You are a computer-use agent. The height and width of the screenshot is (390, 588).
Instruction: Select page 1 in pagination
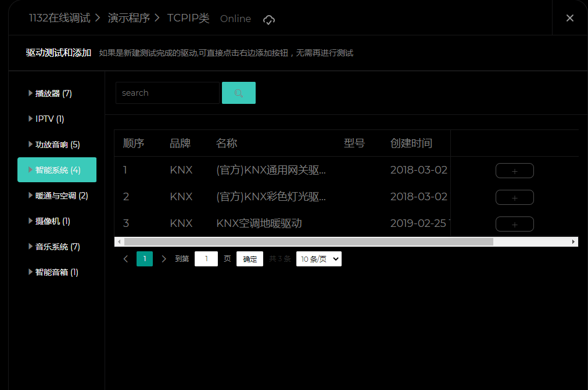[x=145, y=259]
